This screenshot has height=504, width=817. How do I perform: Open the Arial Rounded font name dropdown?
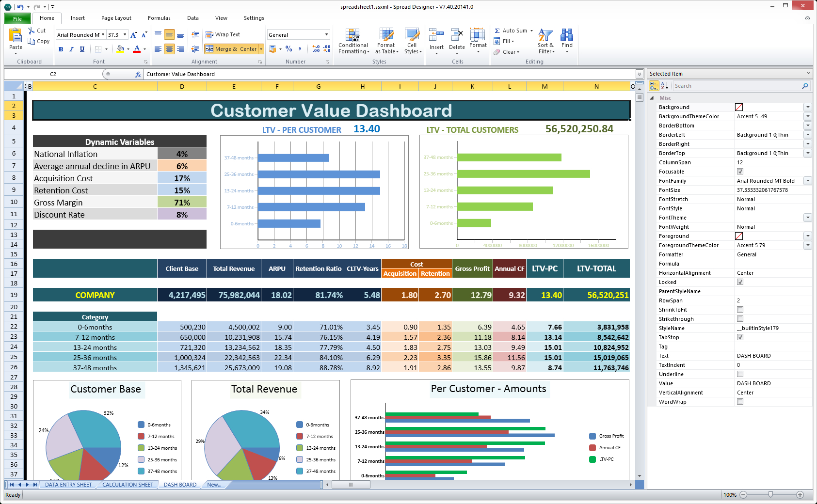(x=102, y=34)
